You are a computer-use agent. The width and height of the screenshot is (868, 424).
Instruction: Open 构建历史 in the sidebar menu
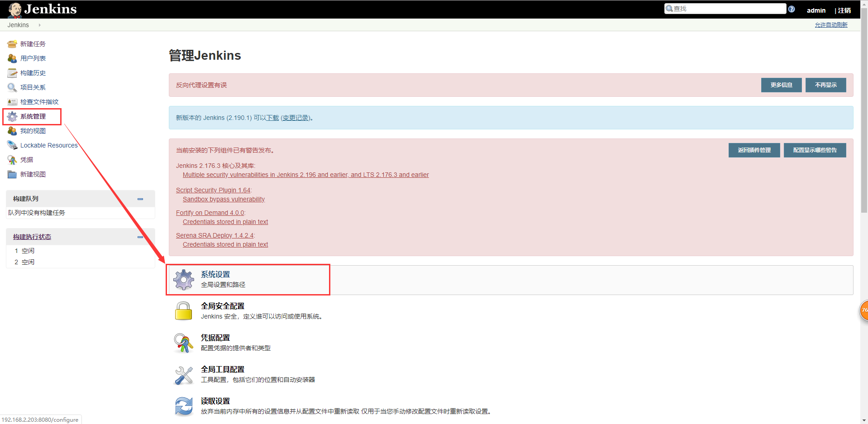coord(33,73)
